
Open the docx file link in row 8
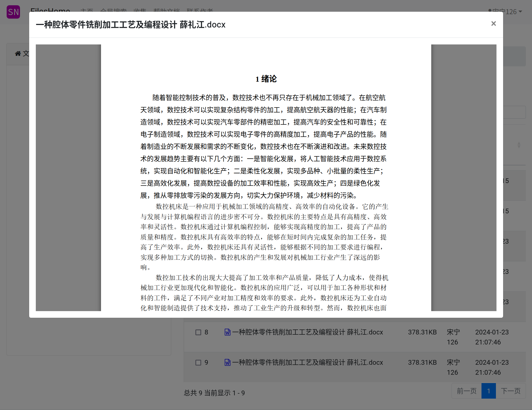(x=307, y=332)
